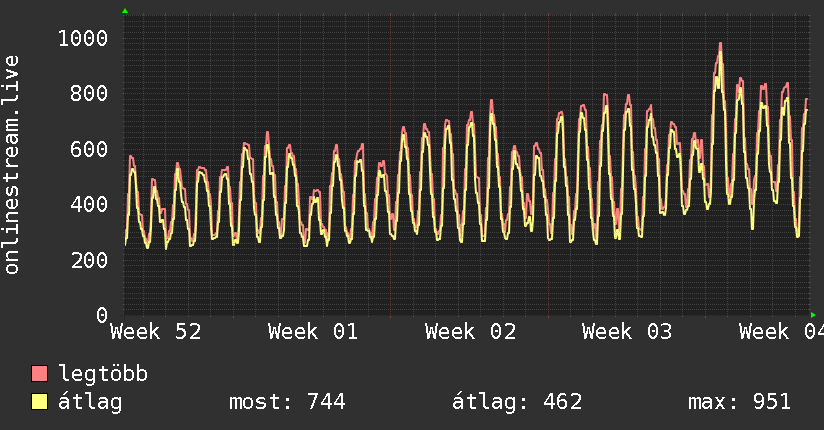
Task: Select the "átlag" legend label text
Action: [x=90, y=402]
